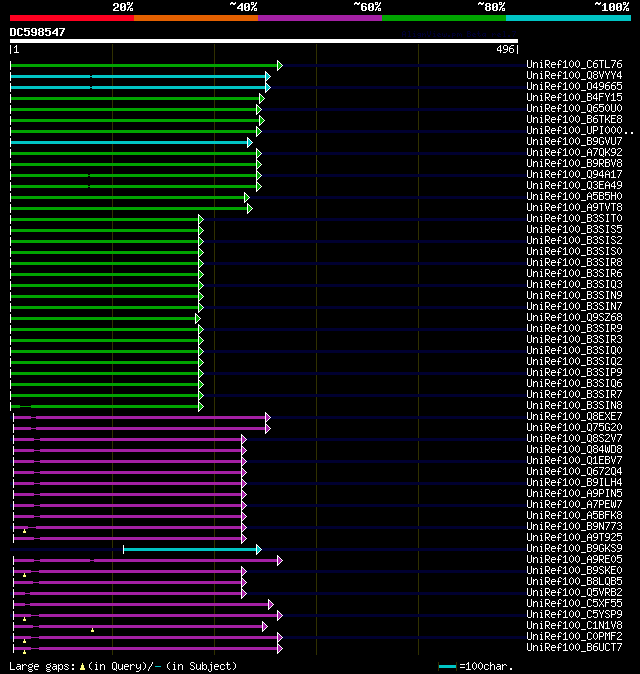Click the UniRef100_C6TL76 label
This screenshot has height=674, width=640.
(574, 64)
